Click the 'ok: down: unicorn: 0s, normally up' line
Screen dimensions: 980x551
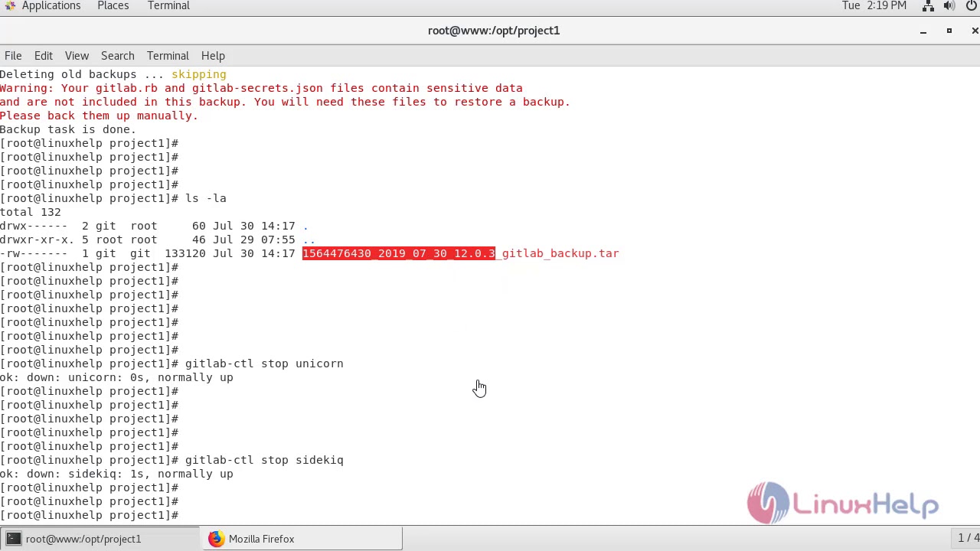tap(116, 377)
